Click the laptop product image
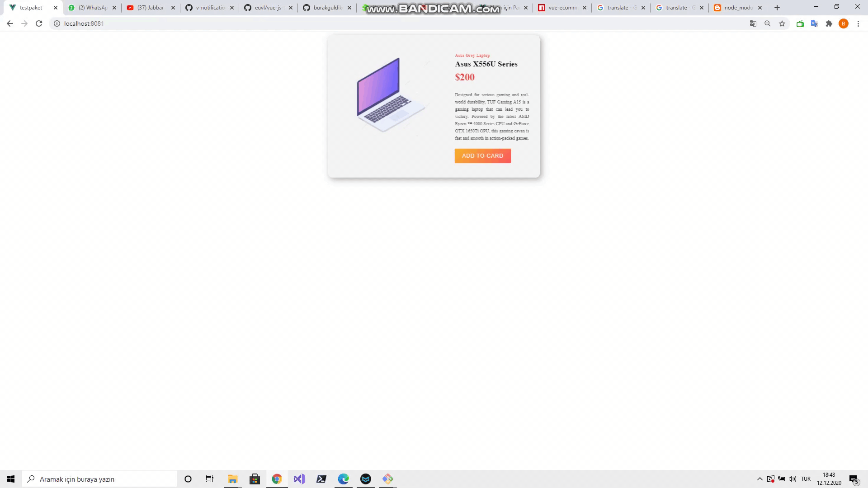Viewport: 868px width, 488px height. (391, 95)
